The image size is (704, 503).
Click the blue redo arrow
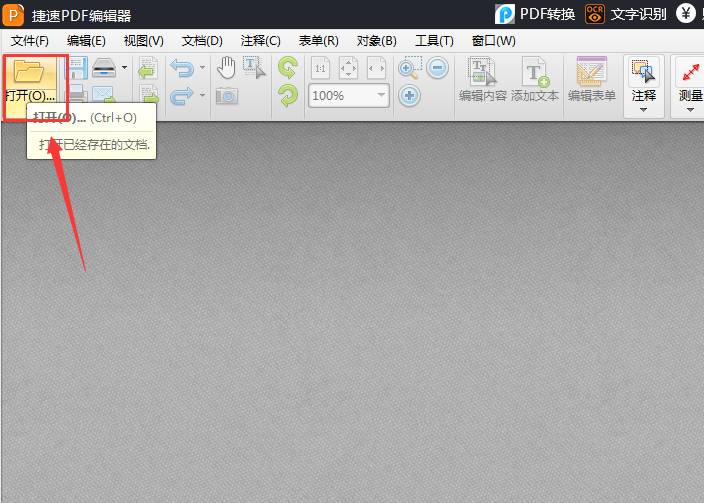click(182, 96)
